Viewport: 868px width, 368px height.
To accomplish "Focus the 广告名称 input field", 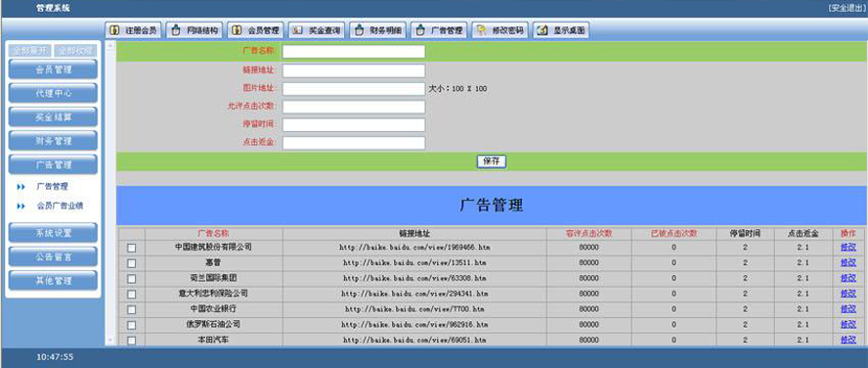I will (x=354, y=52).
